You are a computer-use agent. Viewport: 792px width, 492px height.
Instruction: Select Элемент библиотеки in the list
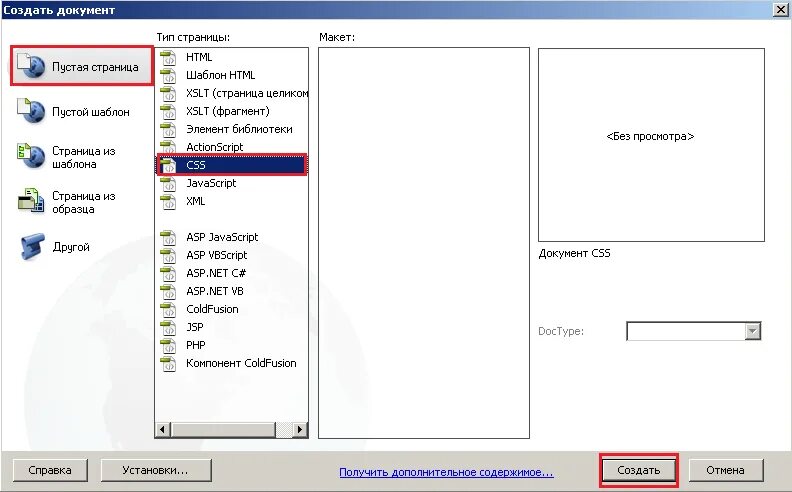click(x=239, y=129)
